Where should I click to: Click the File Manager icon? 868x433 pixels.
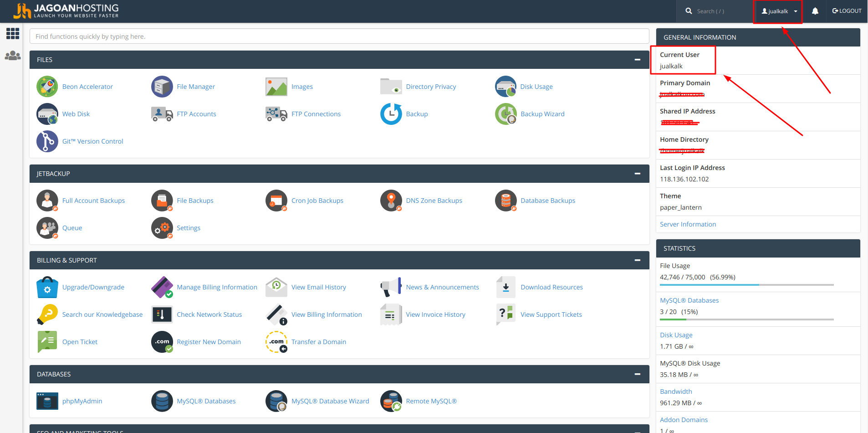coord(162,87)
